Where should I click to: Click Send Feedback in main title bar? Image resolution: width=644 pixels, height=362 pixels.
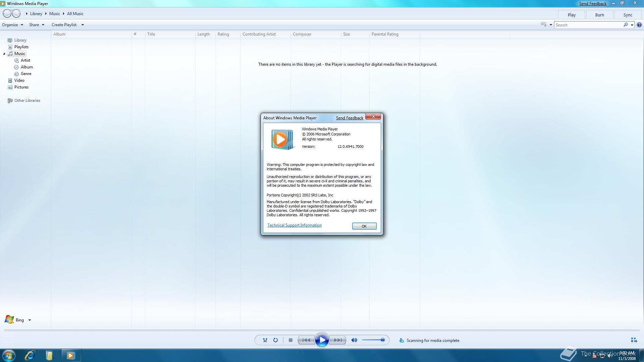coord(592,4)
